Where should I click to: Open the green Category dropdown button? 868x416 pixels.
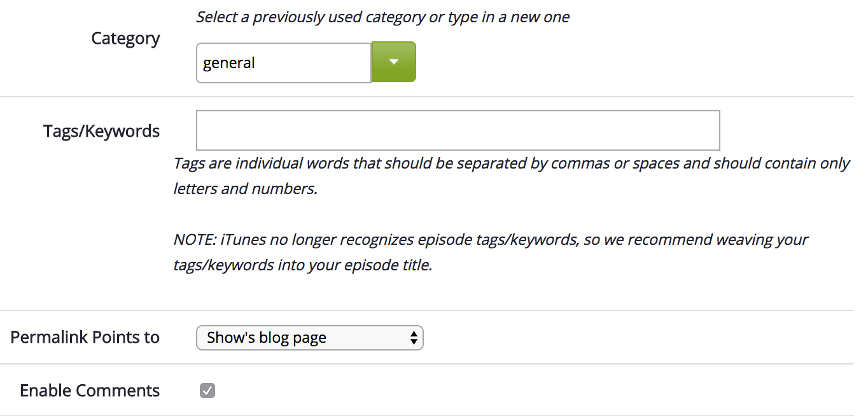[393, 62]
